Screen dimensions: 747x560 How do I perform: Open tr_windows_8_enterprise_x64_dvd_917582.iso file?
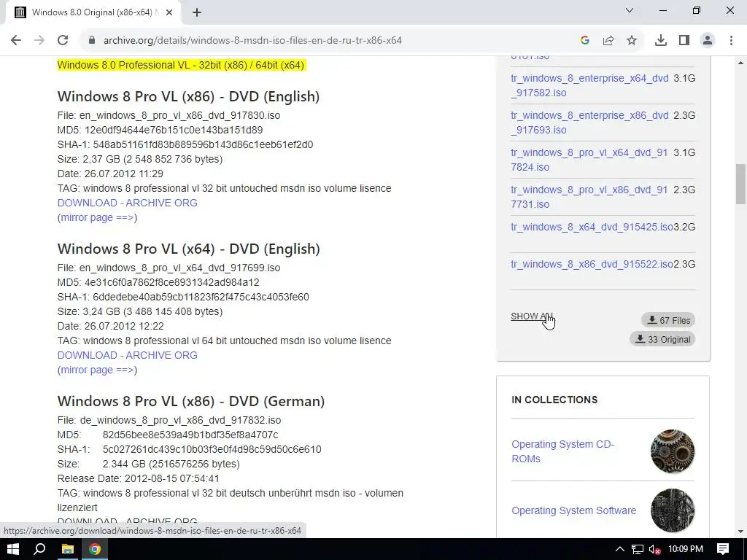tap(589, 85)
